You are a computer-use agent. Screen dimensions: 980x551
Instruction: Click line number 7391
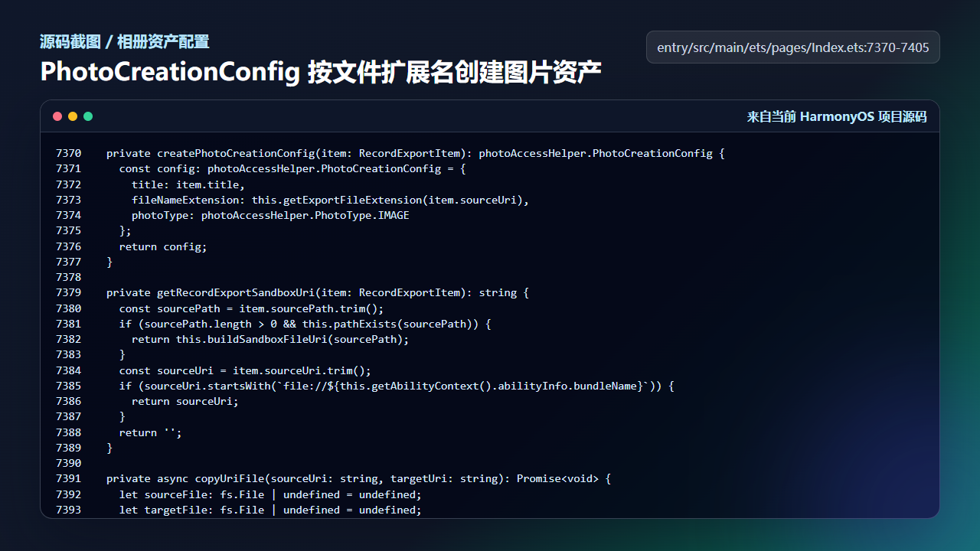pyautogui.click(x=68, y=479)
